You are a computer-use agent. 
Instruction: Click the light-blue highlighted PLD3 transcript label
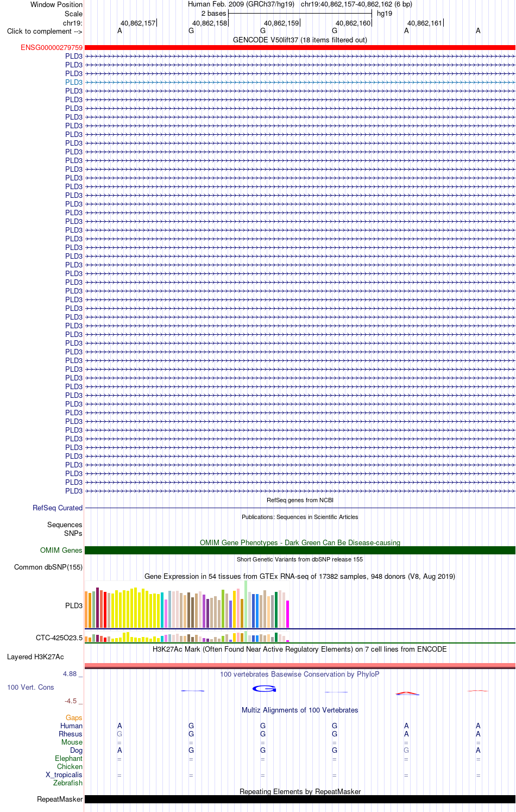(74, 83)
